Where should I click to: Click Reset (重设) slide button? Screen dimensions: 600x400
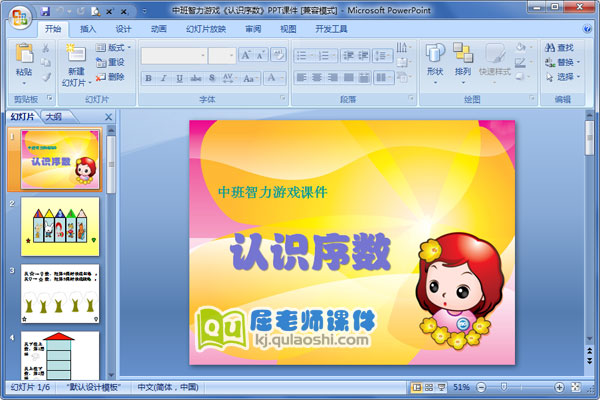coord(110,62)
